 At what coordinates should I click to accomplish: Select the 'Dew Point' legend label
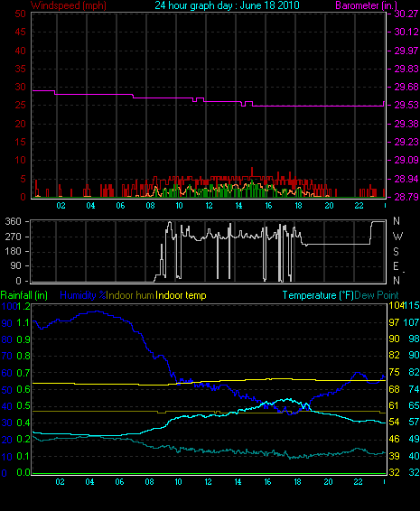(377, 295)
